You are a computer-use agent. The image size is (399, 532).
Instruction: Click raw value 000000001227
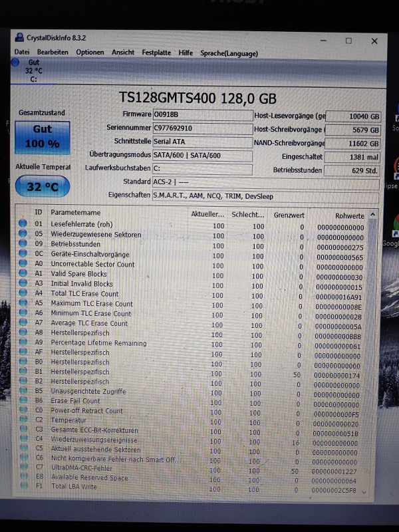coord(334,471)
